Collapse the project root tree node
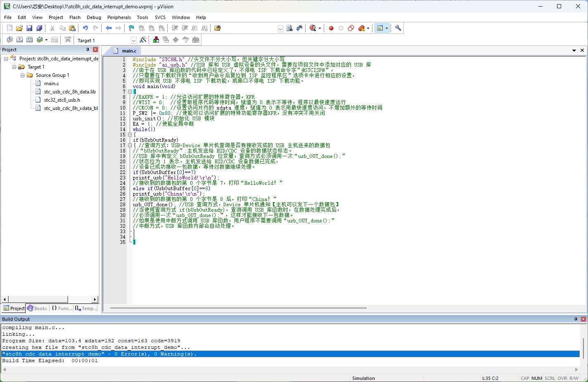This screenshot has width=588, height=382. click(6, 59)
